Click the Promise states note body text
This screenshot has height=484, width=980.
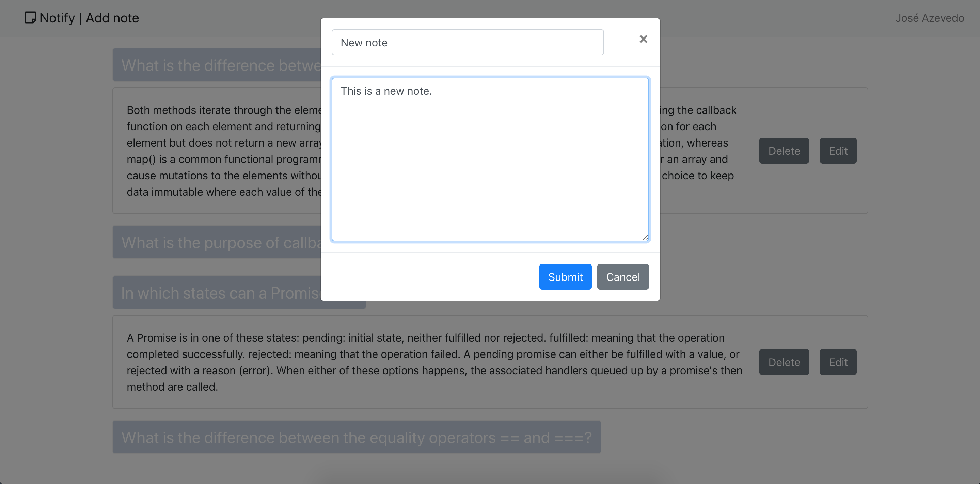[434, 362]
